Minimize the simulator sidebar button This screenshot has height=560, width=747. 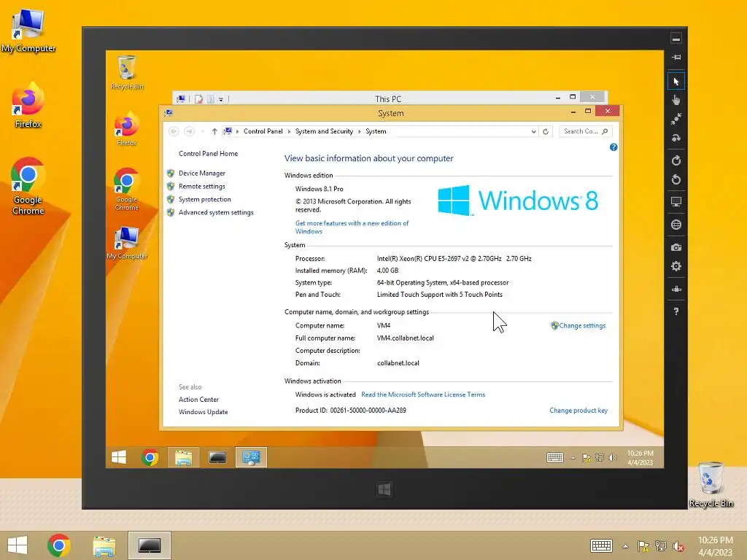click(x=676, y=39)
